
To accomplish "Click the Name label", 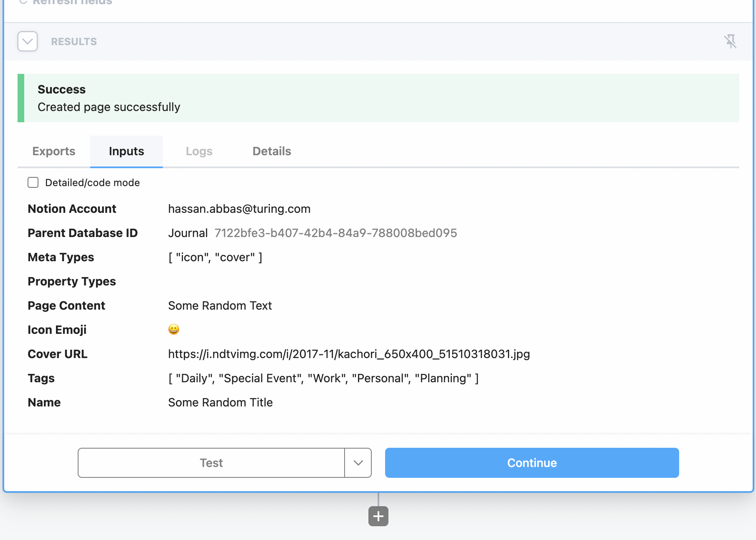I will point(44,402).
